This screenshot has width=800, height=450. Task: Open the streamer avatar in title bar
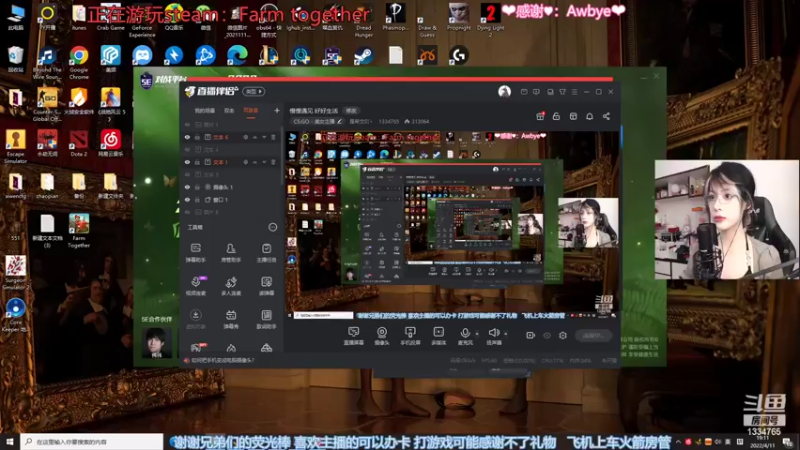[x=504, y=91]
